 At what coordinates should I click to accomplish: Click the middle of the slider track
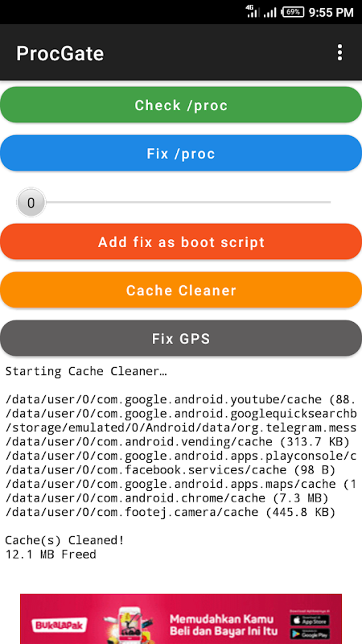pos(188,202)
